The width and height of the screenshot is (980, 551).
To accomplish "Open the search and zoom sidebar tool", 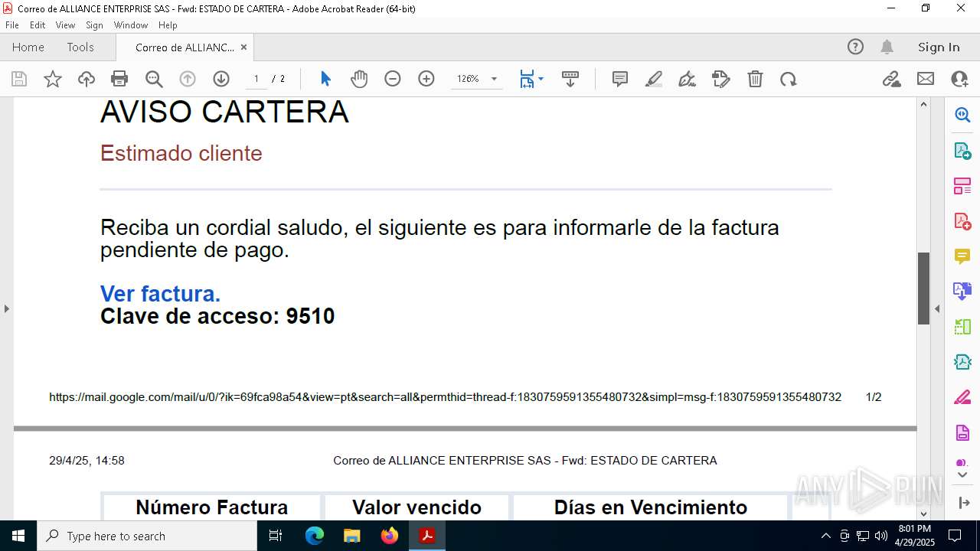I will coord(962,115).
